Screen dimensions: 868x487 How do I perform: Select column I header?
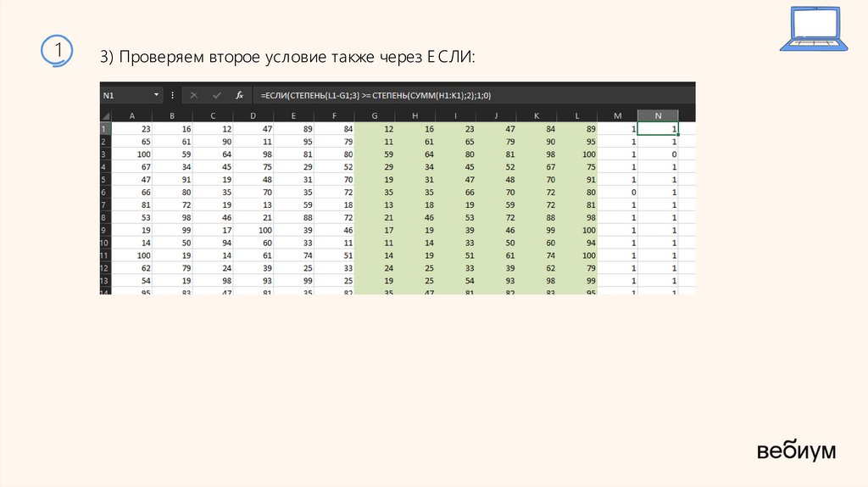click(455, 115)
